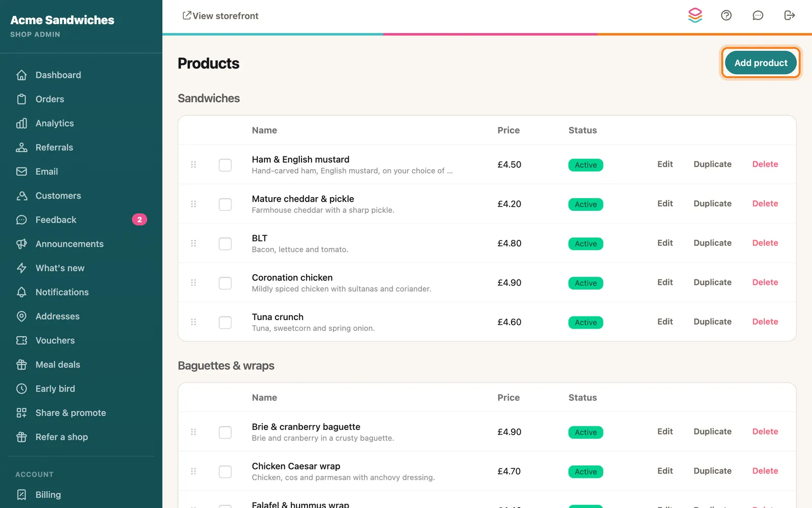The image size is (812, 508).
Task: Tick the Tuna crunch checkbox
Action: tap(225, 323)
